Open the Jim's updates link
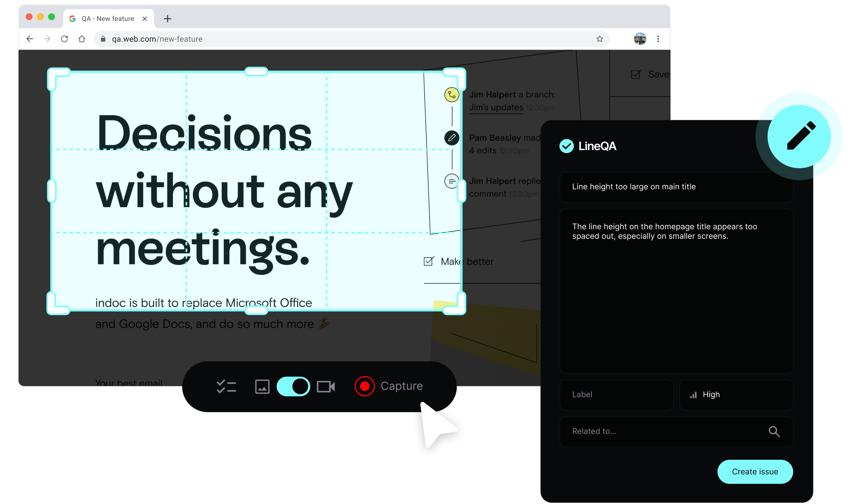 tap(496, 108)
